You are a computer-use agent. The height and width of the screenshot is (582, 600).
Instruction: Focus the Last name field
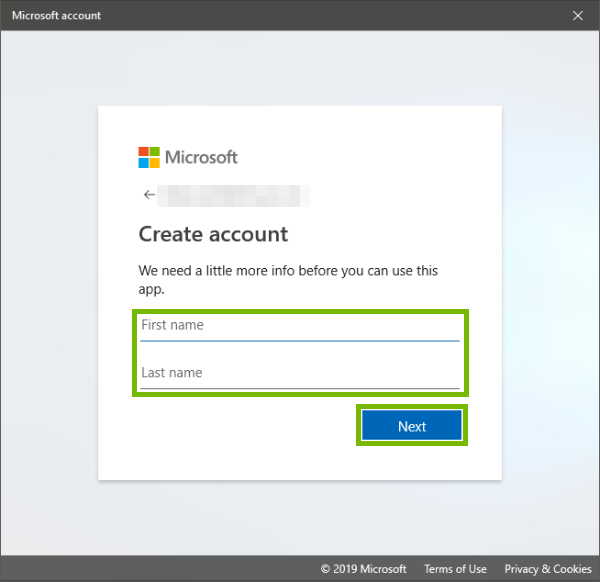coord(300,375)
